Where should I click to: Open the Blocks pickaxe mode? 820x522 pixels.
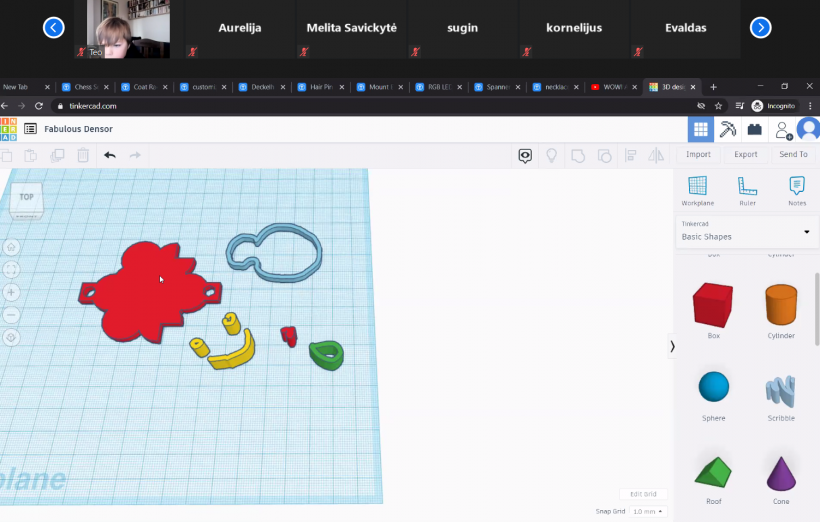pos(727,129)
